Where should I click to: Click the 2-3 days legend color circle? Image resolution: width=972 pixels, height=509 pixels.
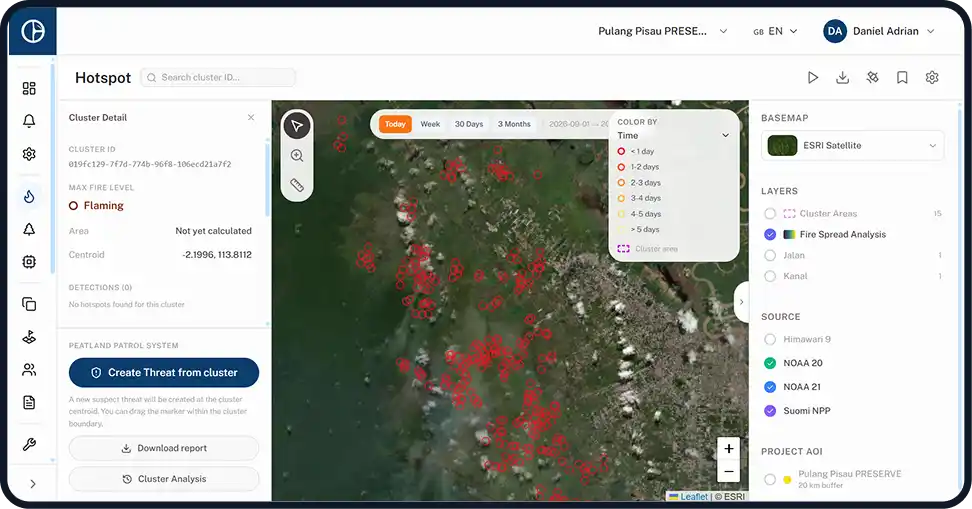click(x=621, y=182)
